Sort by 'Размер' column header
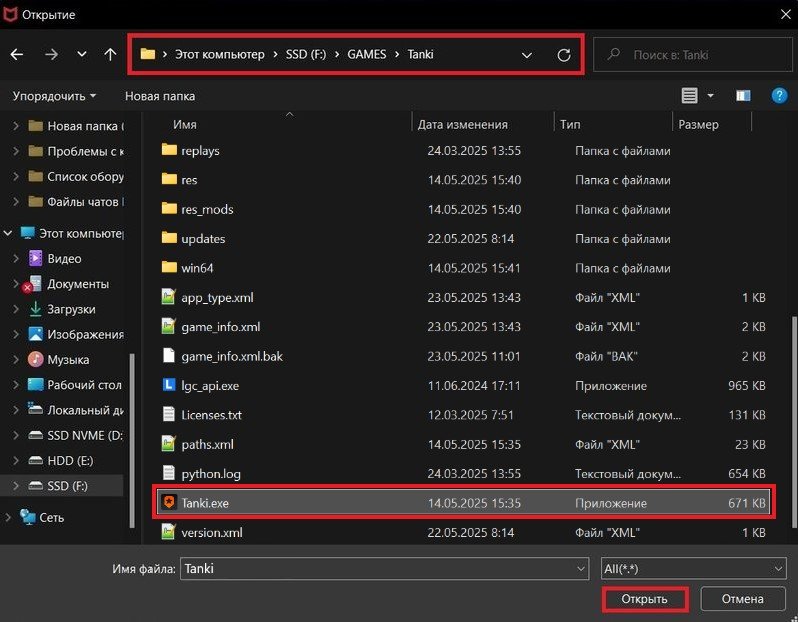The image size is (798, 622). pyautogui.click(x=698, y=125)
